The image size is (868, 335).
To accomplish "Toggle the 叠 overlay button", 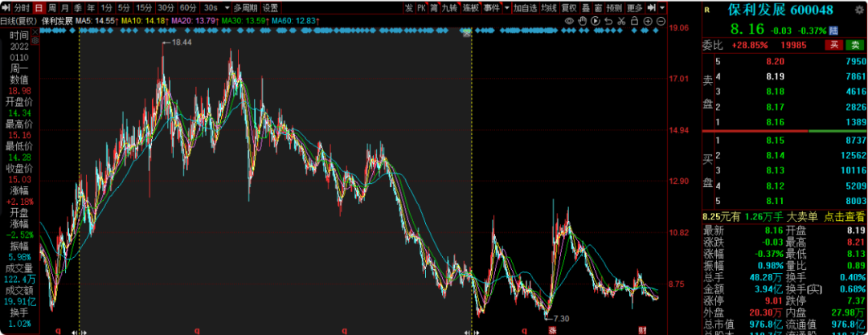I will coord(586,8).
